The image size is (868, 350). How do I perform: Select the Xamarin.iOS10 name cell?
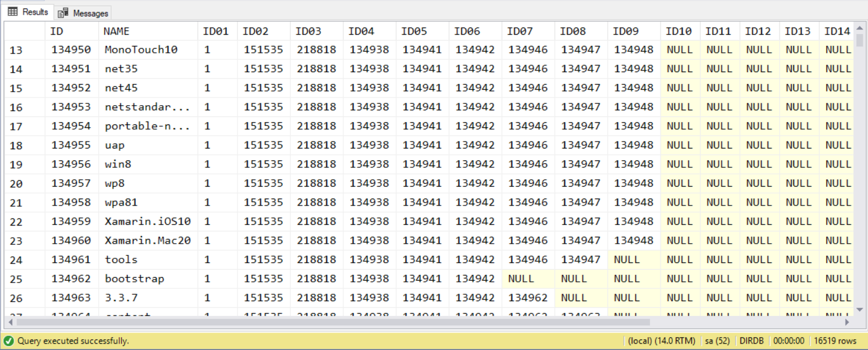[148, 221]
